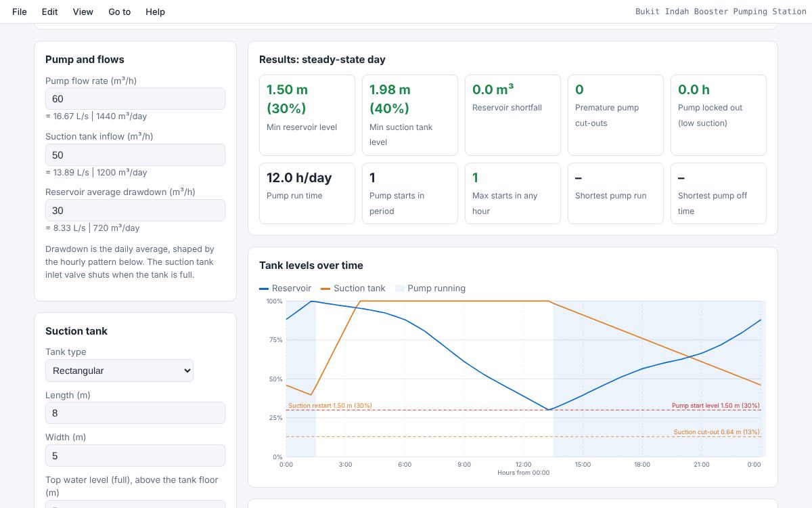Viewport: 812px width, 508px height.
Task: Select the 'Shortest pump run' card
Action: pos(616,193)
